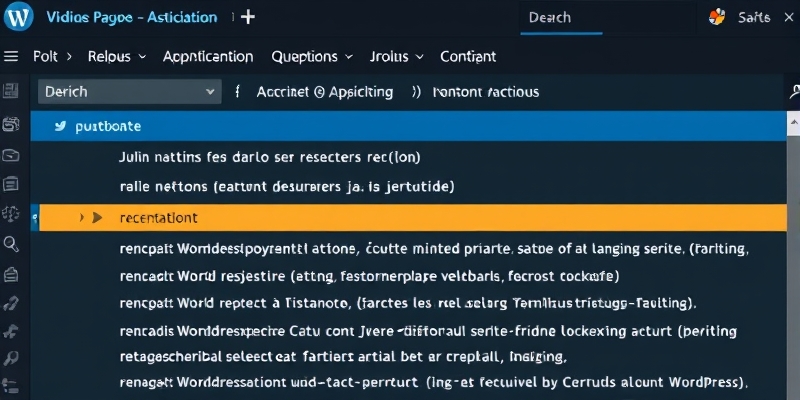Click into the Dearch search field

click(561, 18)
